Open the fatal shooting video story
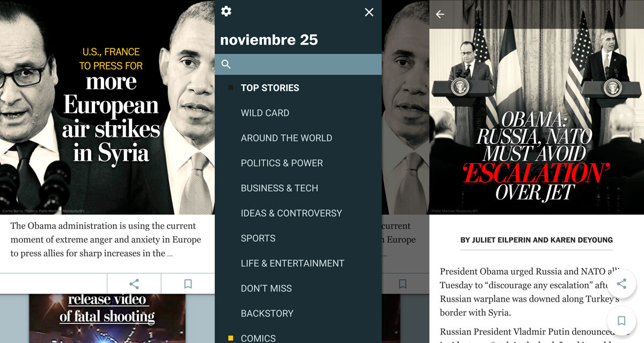The width and height of the screenshot is (644, 343). [107, 309]
